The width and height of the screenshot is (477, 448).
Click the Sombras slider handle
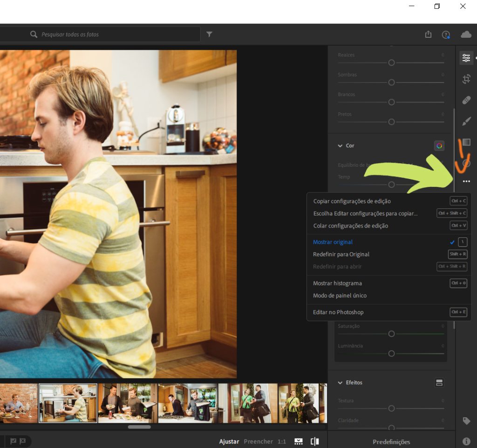[x=391, y=83]
